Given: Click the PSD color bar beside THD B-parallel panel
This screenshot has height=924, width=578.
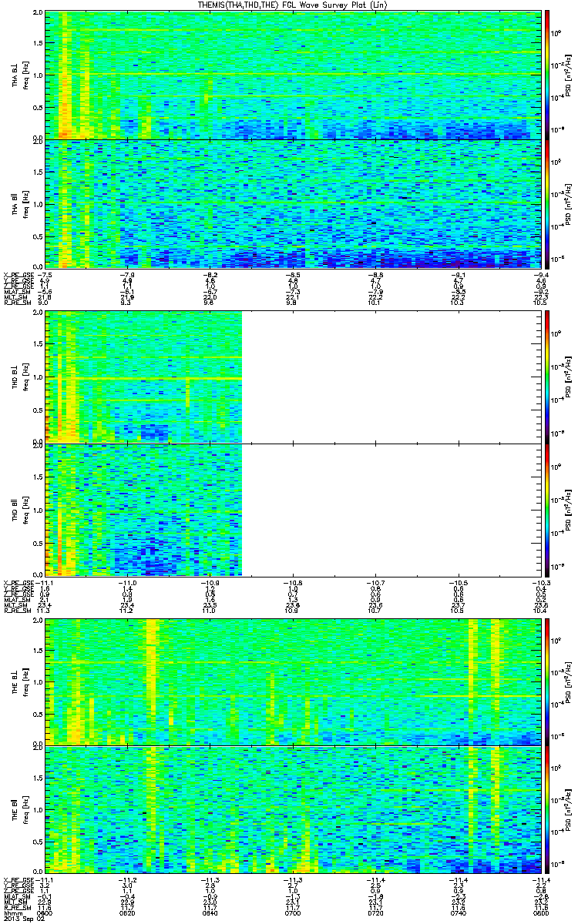Looking at the screenshot, I should pyautogui.click(x=547, y=509).
